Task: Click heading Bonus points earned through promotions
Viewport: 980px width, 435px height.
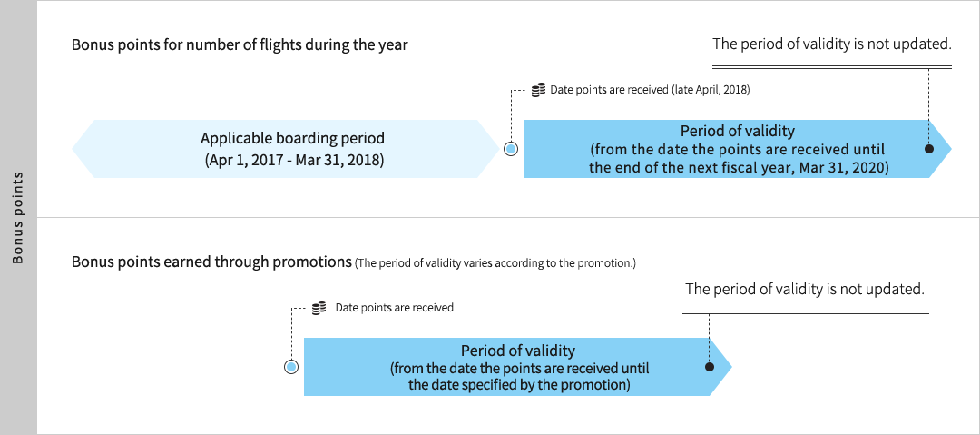Action: click(x=211, y=262)
